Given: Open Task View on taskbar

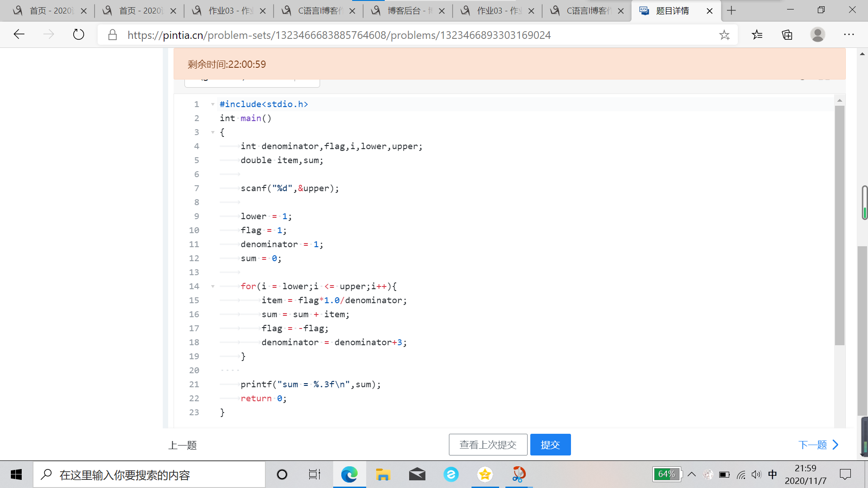Looking at the screenshot, I should (314, 474).
